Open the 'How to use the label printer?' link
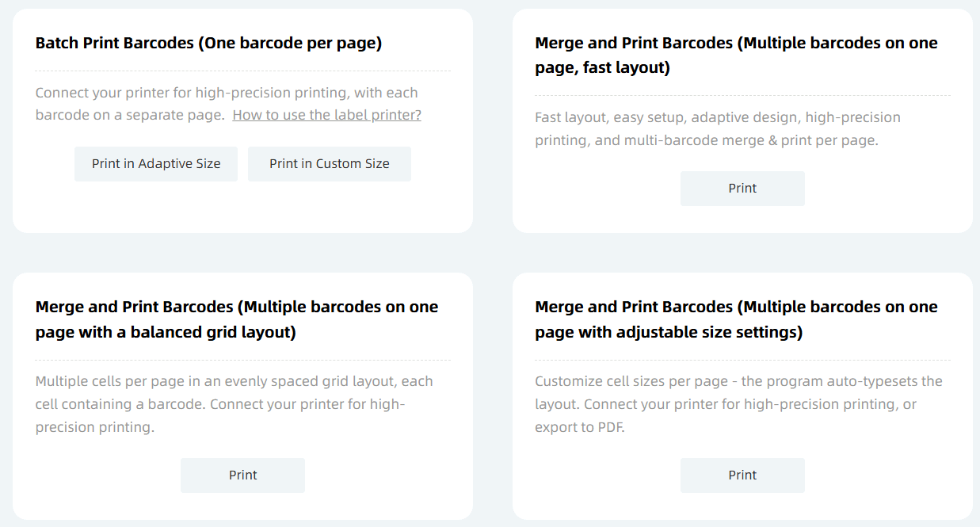 (326, 115)
